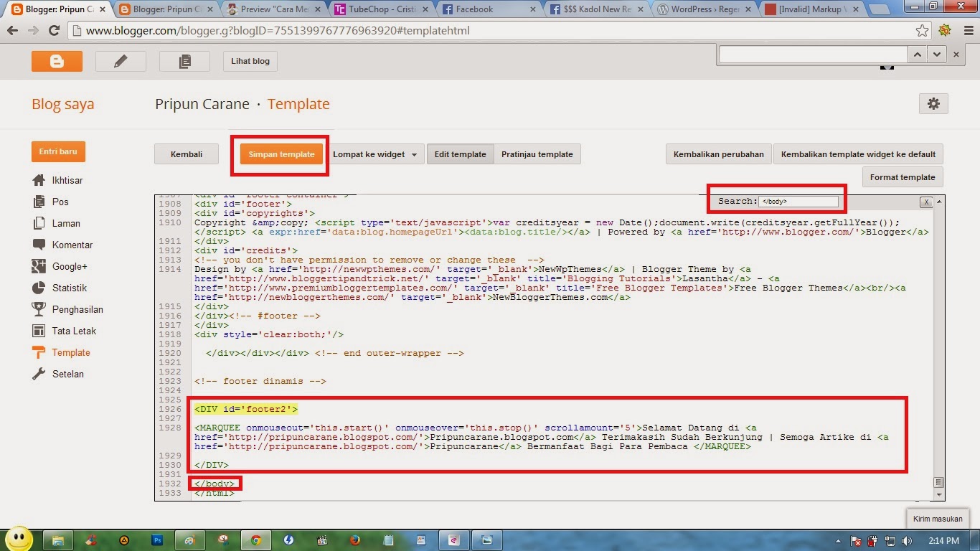Click the Kembalikan perubahan button
980x551 pixels.
tap(719, 154)
